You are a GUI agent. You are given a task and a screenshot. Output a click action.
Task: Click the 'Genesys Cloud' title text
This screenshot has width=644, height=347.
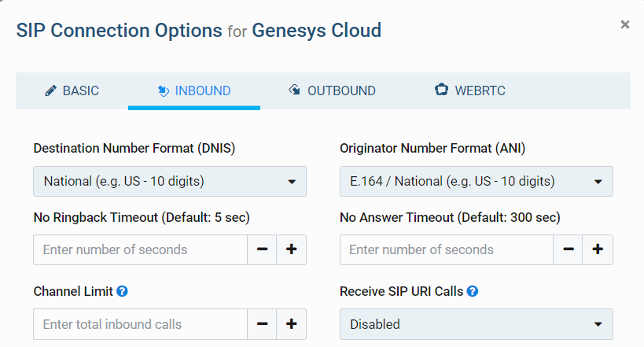point(317,31)
